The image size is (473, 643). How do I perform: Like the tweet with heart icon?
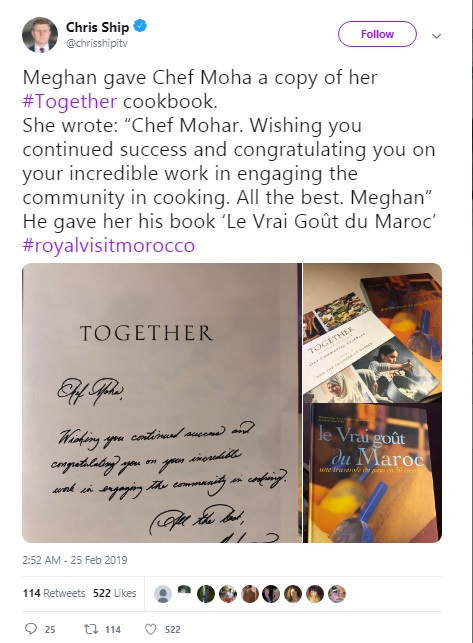(151, 629)
